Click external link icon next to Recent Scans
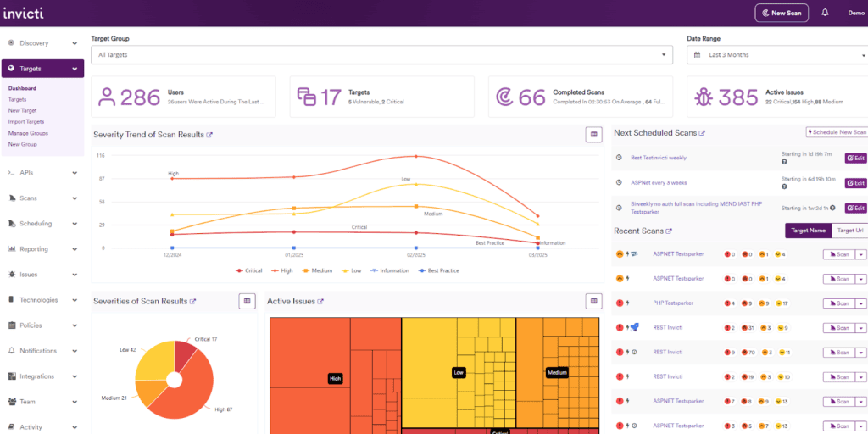This screenshot has height=434, width=868. pyautogui.click(x=669, y=231)
